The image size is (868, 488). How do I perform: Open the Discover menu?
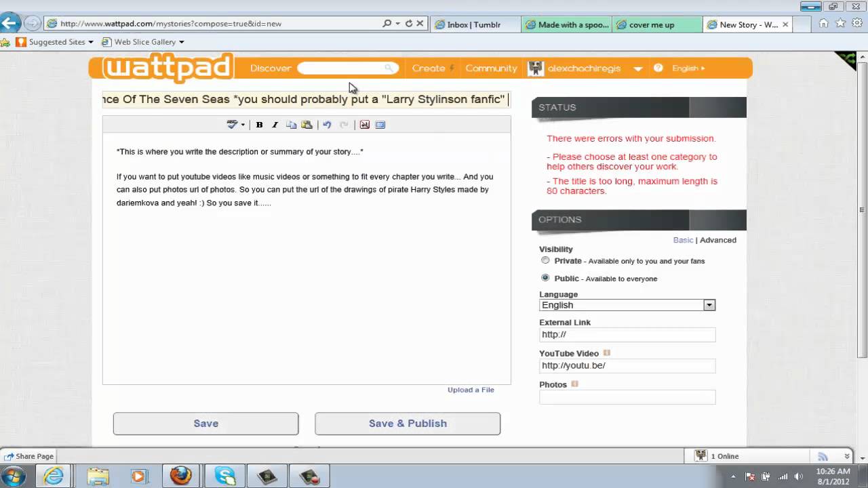pos(271,68)
